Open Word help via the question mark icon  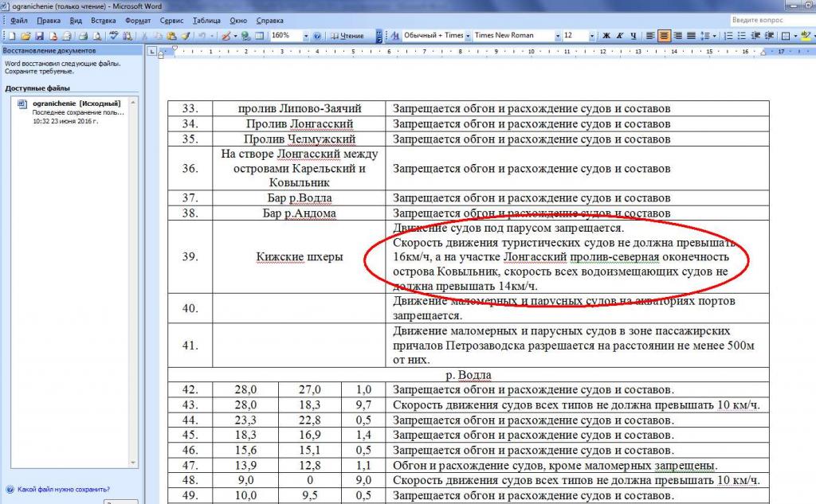coord(317,36)
